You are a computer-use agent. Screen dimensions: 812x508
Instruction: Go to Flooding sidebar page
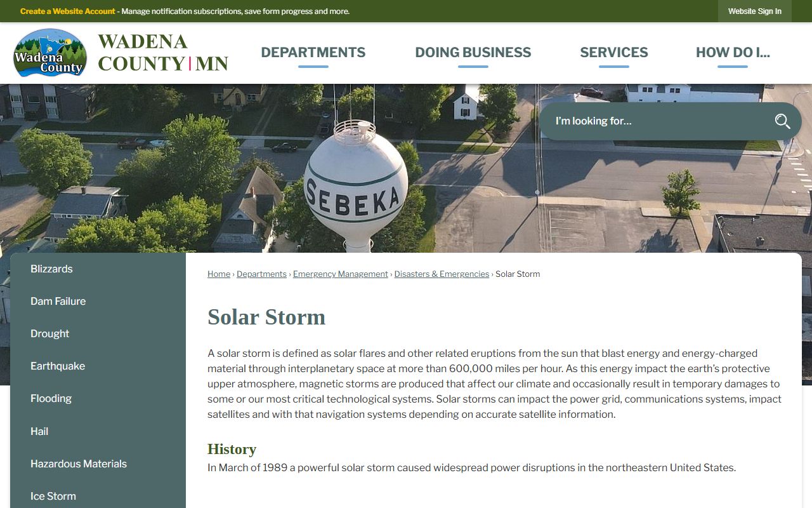click(x=51, y=399)
